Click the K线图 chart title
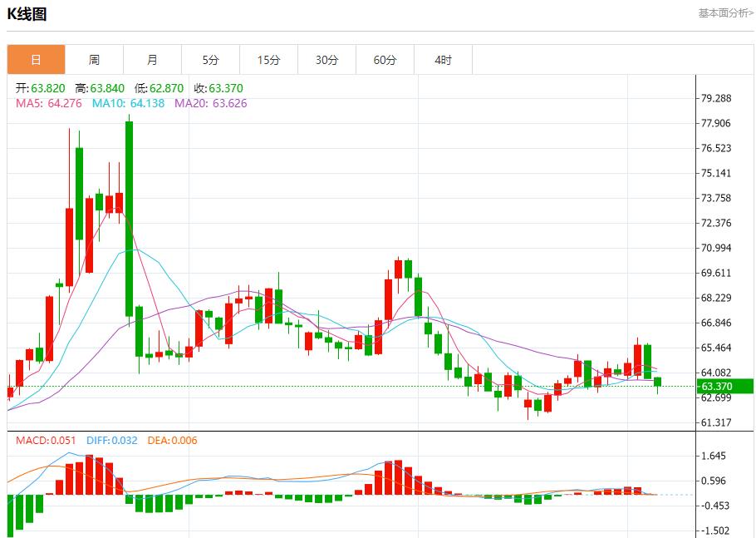This screenshot has height=538, width=756. pyautogui.click(x=27, y=13)
